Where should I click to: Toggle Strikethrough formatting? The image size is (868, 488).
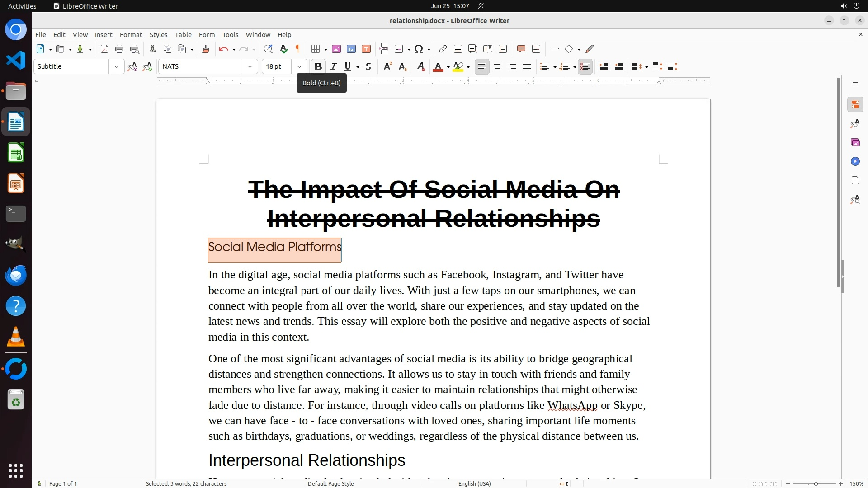point(368,67)
